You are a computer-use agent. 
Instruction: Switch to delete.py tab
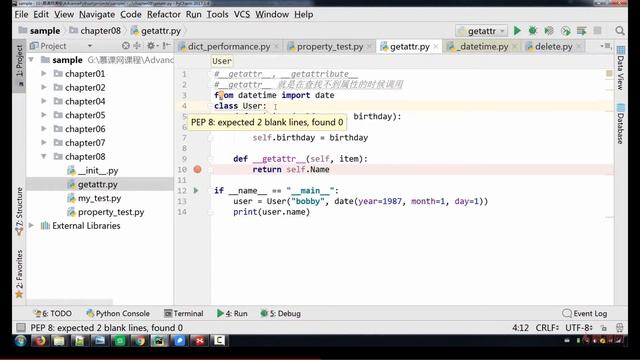pyautogui.click(x=553, y=47)
